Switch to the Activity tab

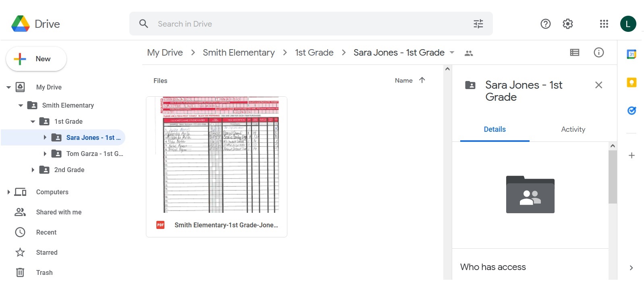click(x=573, y=129)
